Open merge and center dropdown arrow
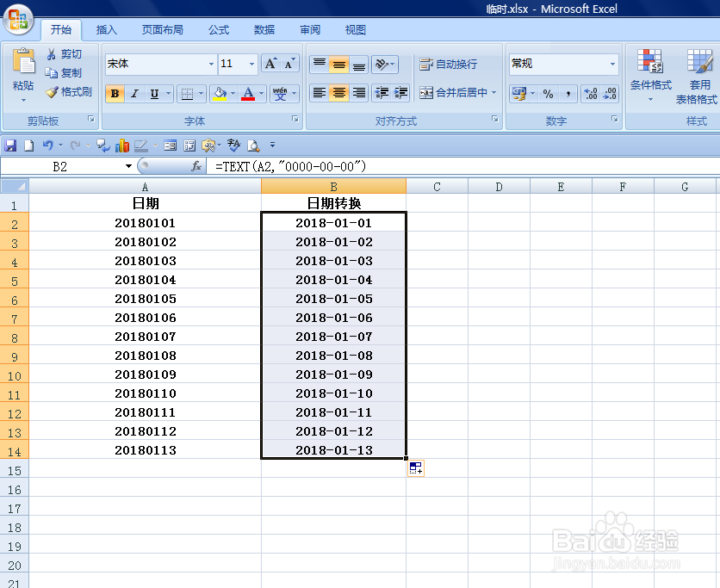The image size is (720, 588). (x=494, y=93)
